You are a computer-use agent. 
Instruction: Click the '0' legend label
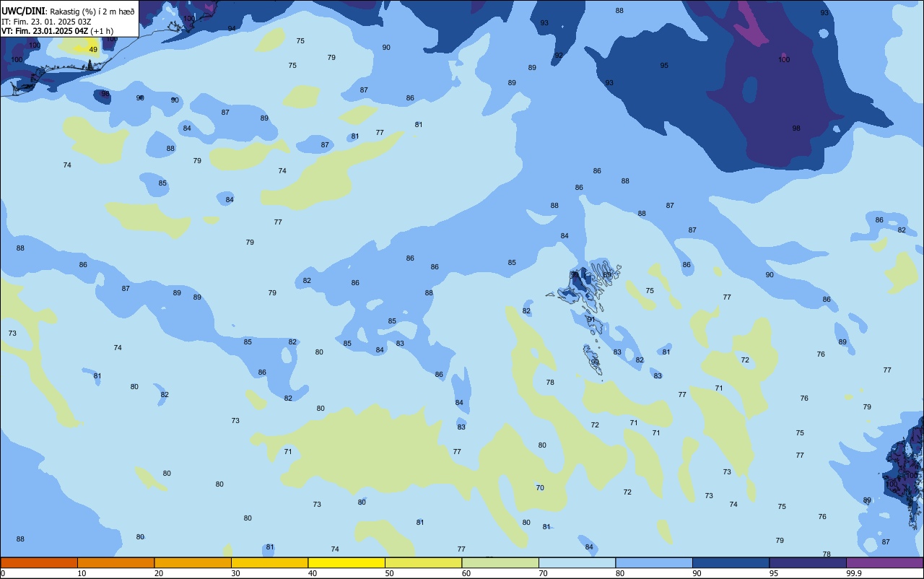click(3, 573)
